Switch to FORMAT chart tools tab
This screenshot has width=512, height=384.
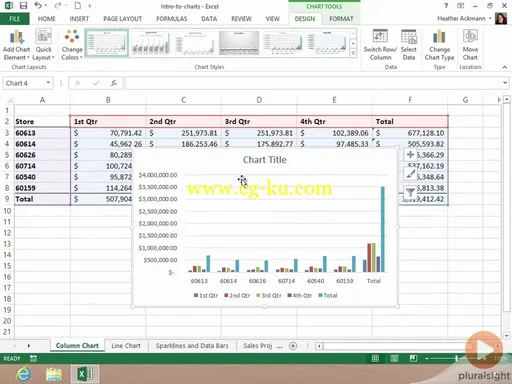[341, 19]
